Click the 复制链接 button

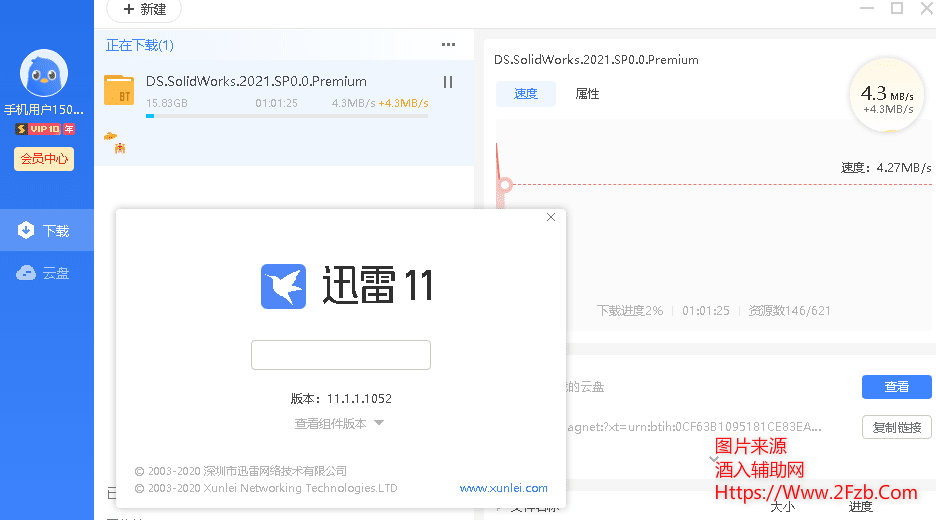click(x=896, y=428)
